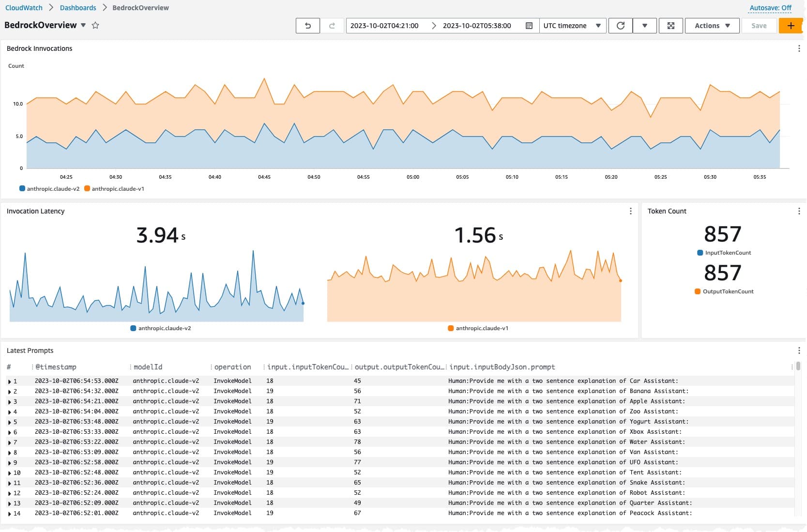Image resolution: width=807 pixels, height=532 pixels.
Task: Expand row 11 in Latest Prompts
Action: click(10, 483)
